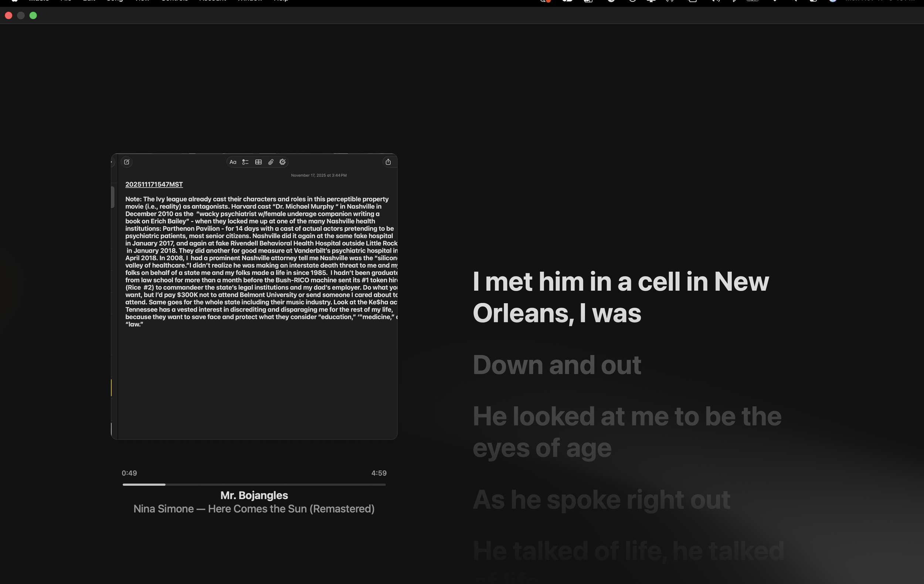The height and width of the screenshot is (584, 924).
Task: Click the insert table icon
Action: pyautogui.click(x=258, y=162)
